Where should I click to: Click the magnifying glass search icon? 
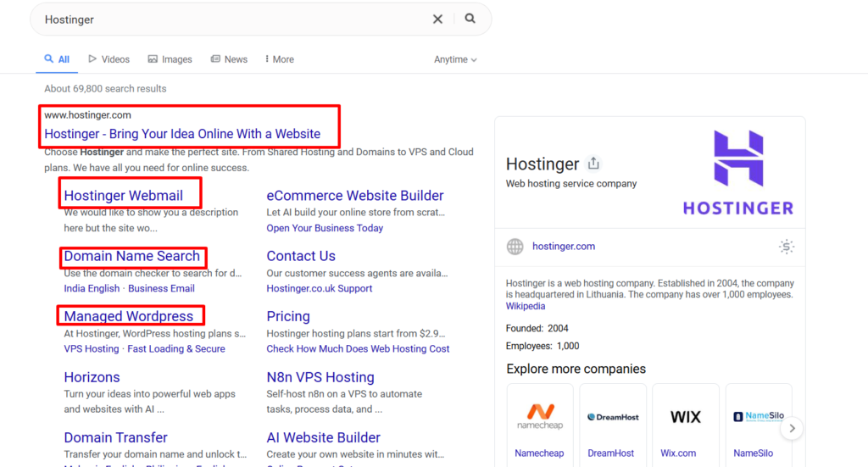pyautogui.click(x=470, y=19)
